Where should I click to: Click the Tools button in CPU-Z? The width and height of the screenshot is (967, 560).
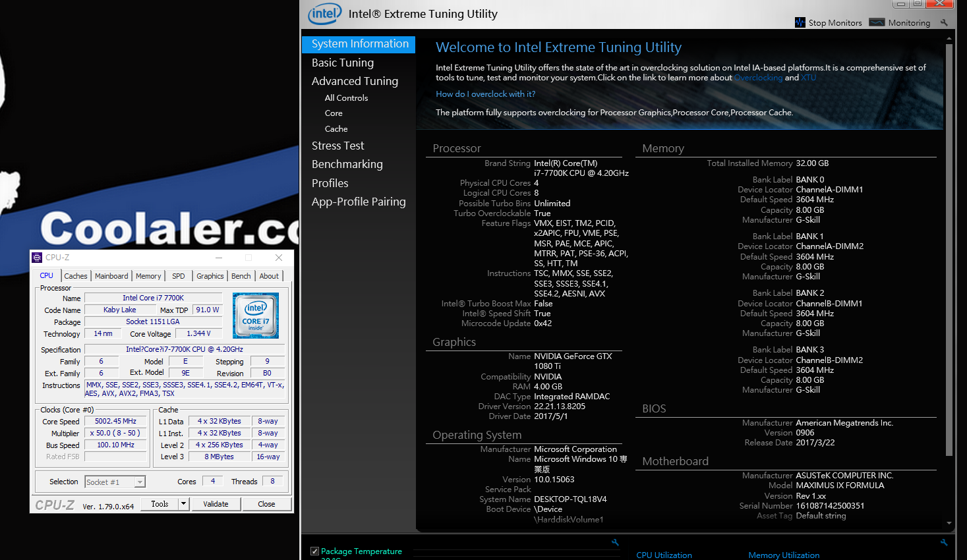[160, 504]
